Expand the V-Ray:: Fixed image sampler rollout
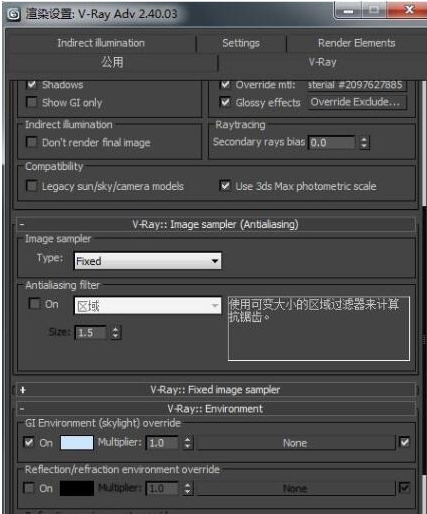The height and width of the screenshot is (514, 427). [215, 390]
